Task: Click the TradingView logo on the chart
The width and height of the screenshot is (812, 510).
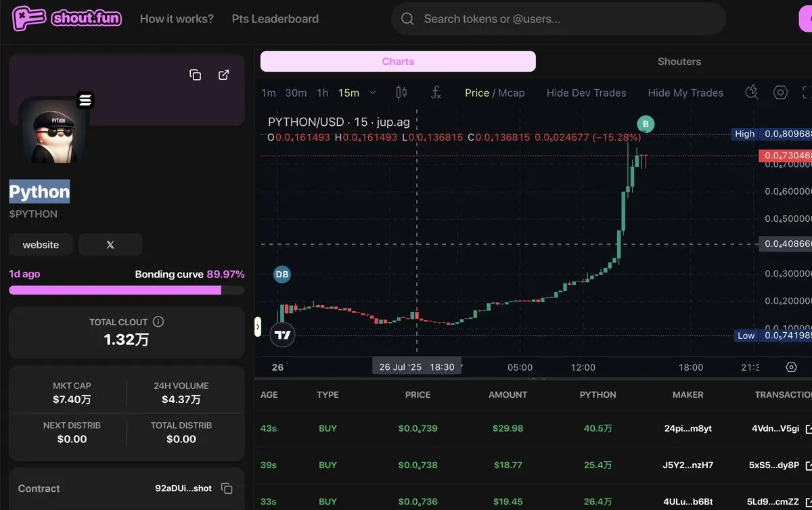Action: [x=282, y=335]
